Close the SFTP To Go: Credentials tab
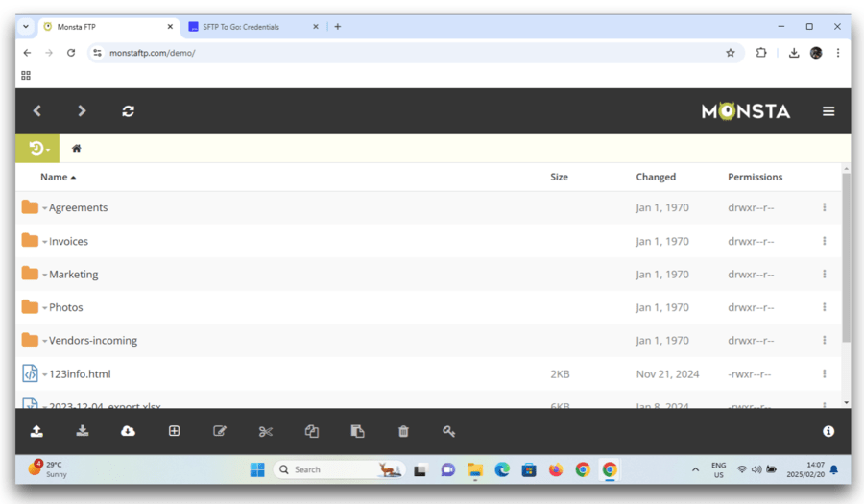The height and width of the screenshot is (504, 864). (316, 27)
